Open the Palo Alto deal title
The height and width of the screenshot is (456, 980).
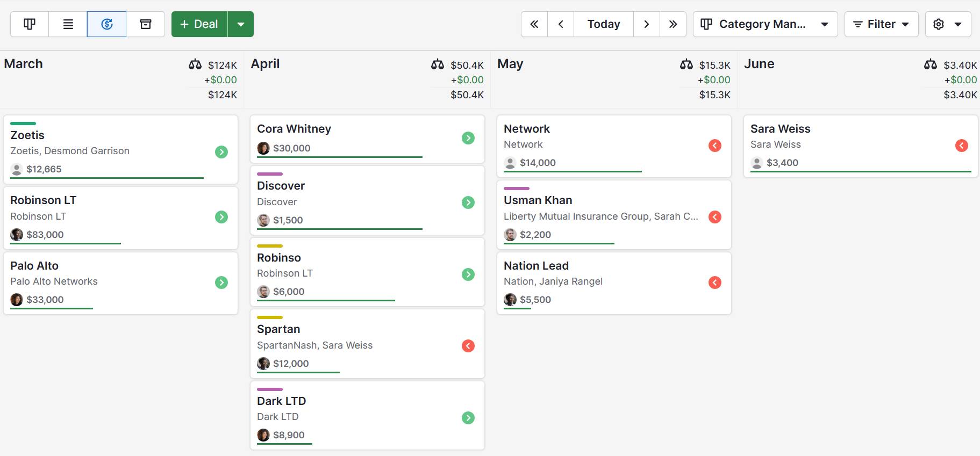[34, 266]
